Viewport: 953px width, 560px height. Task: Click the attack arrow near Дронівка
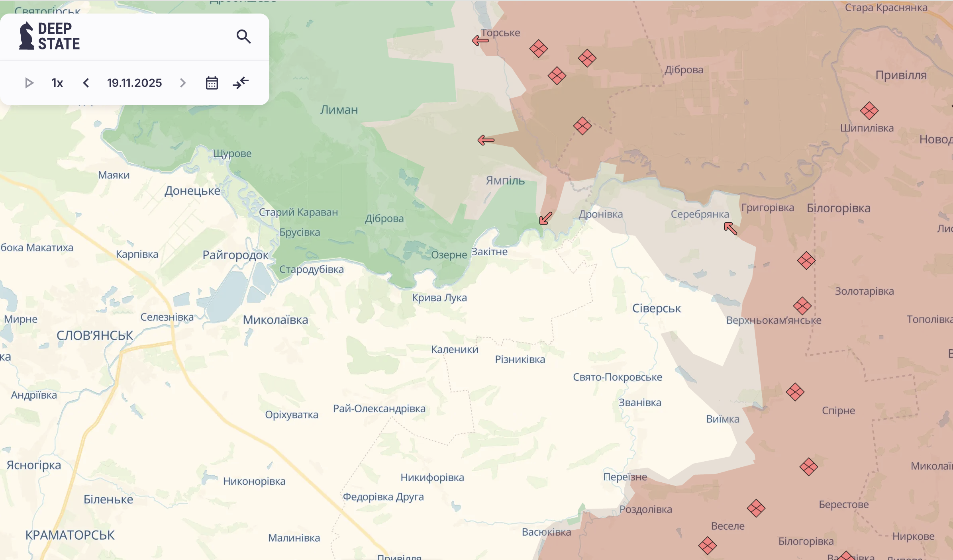point(545,218)
